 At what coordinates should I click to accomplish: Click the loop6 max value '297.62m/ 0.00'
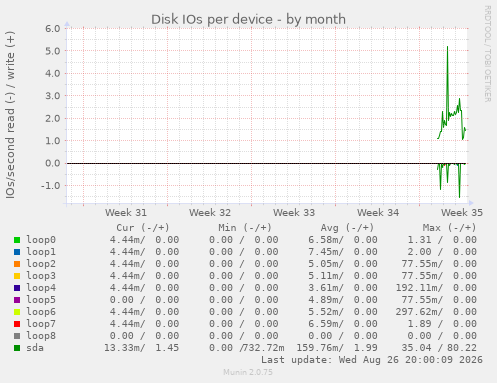click(436, 312)
